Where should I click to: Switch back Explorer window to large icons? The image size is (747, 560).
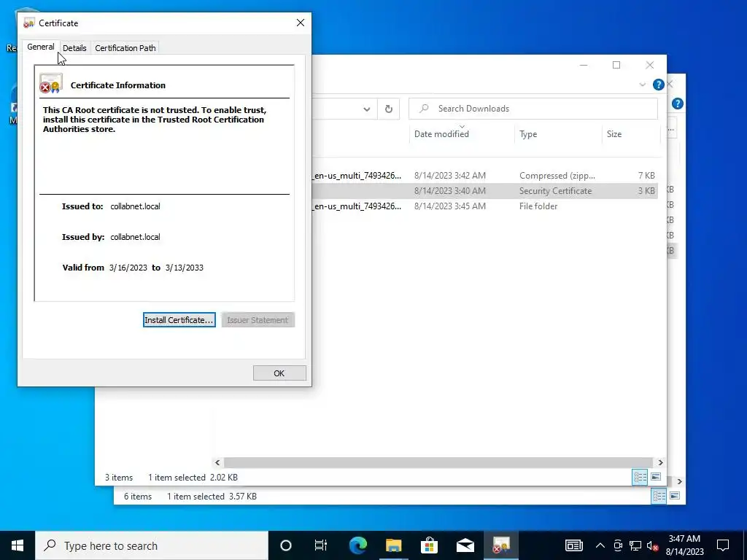675,496
